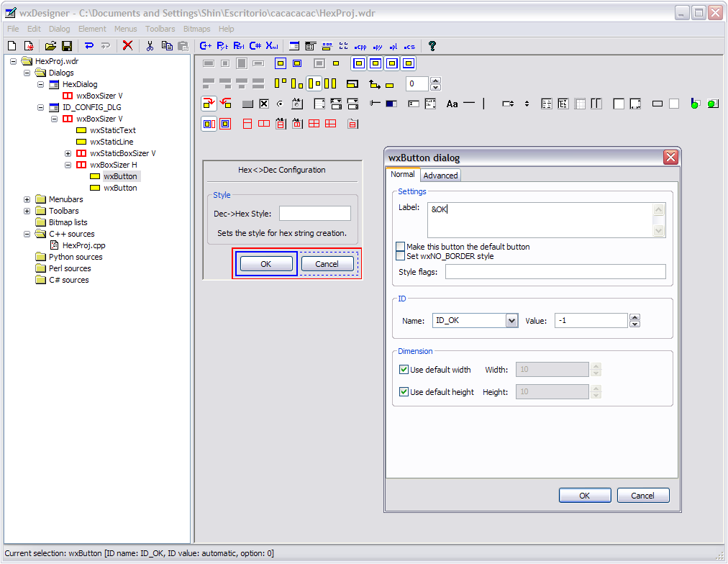Click the red X delete toolbar icon
Screen dimensions: 728x564
(127, 45)
